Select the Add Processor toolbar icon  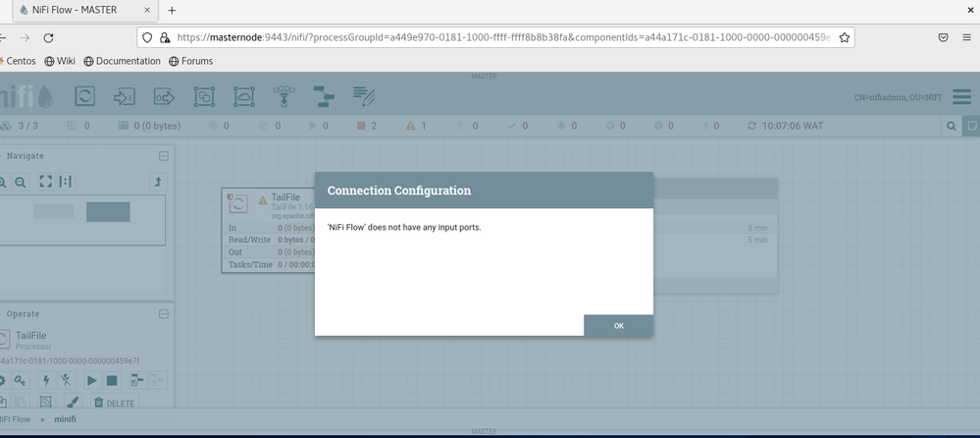(x=85, y=96)
